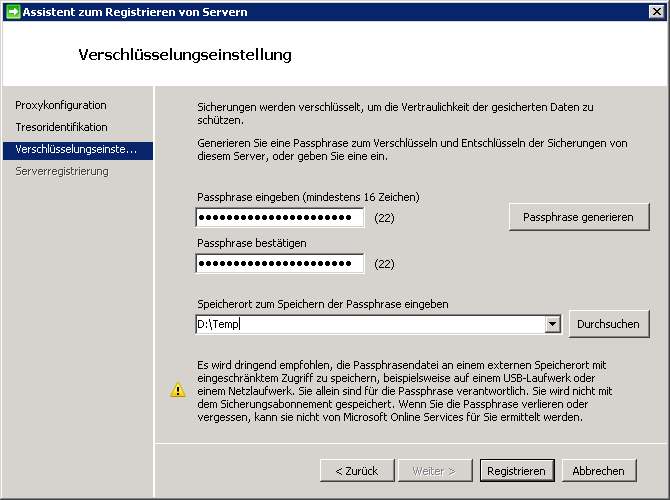Screen dimensions: 670x500
Task: Expand the Speicherort dropdown arrow
Action: [x=552, y=324]
